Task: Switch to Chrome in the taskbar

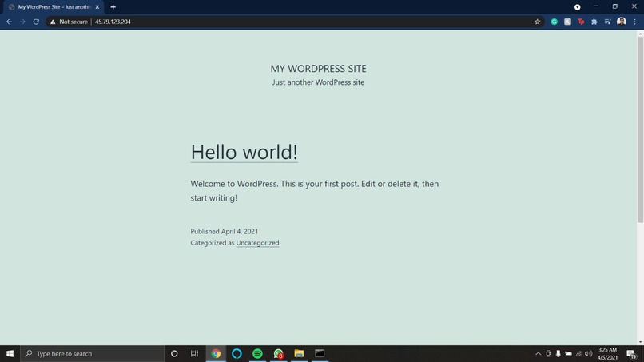Action: [x=216, y=353]
